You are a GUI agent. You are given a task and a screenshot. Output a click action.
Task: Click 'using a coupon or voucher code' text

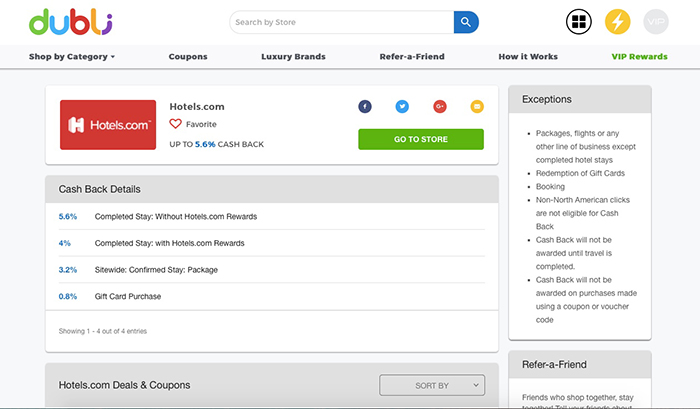coord(582,313)
